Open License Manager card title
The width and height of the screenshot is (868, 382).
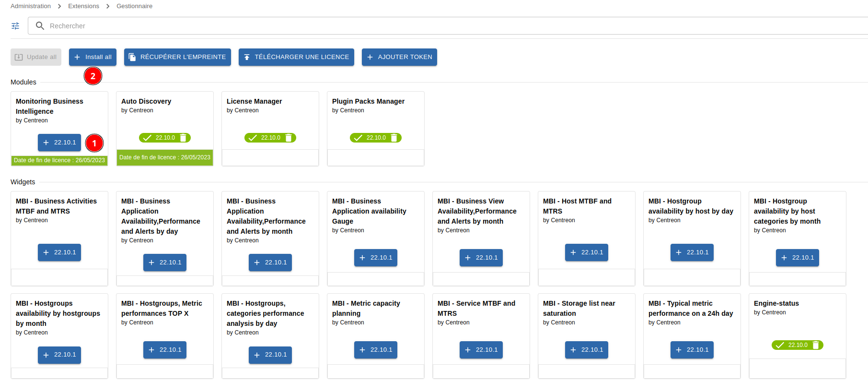point(254,101)
